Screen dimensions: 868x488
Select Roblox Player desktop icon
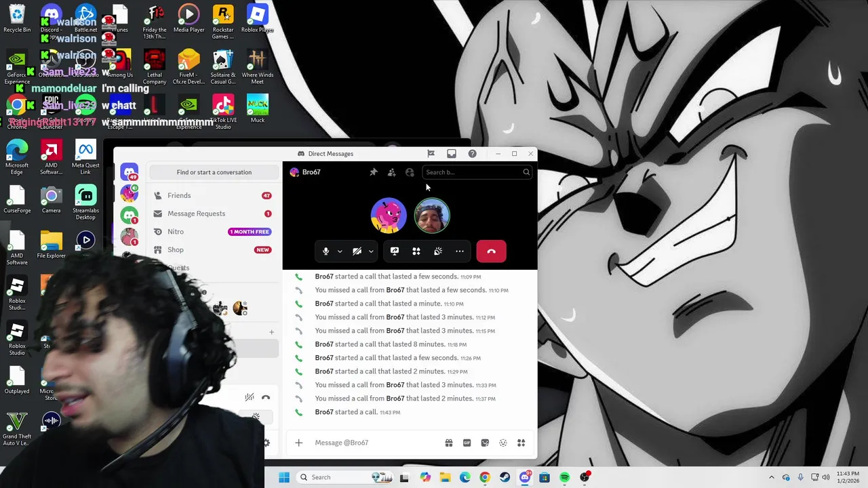[258, 18]
